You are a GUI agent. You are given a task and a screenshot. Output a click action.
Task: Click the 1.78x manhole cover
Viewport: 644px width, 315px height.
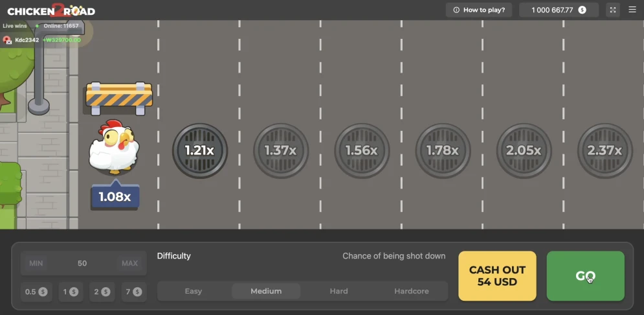tap(443, 150)
